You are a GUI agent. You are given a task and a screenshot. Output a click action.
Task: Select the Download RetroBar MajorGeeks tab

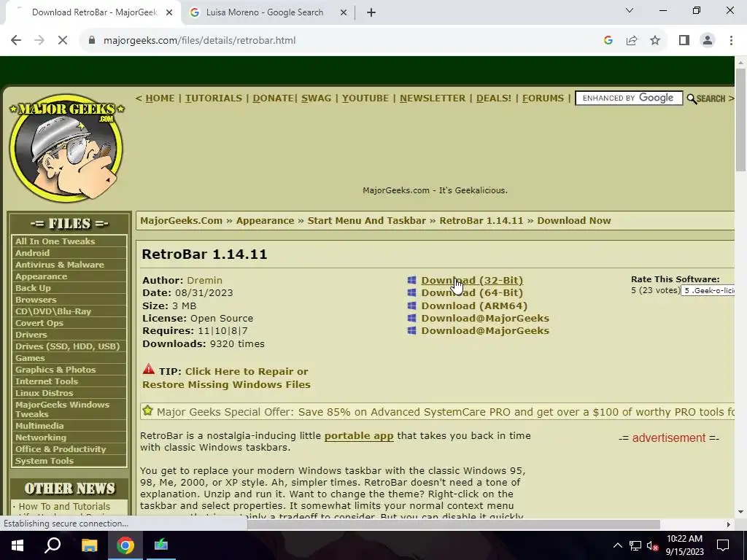coord(94,12)
